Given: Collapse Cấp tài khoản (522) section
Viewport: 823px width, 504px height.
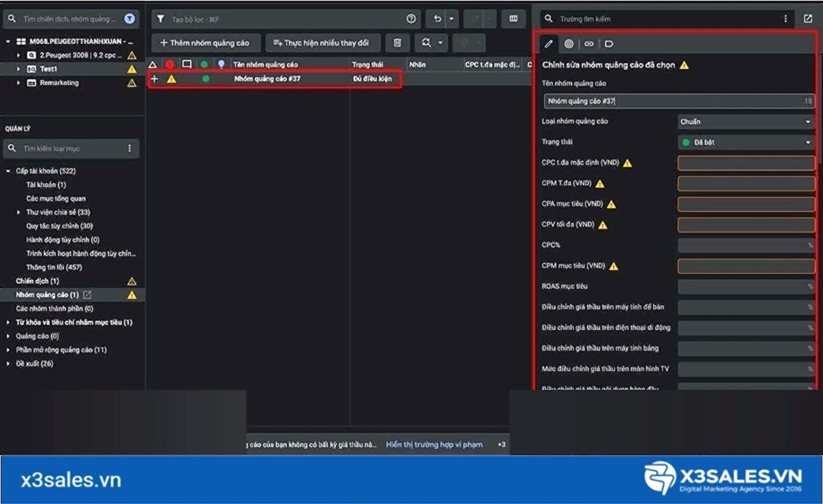Looking at the screenshot, I should point(8,171).
